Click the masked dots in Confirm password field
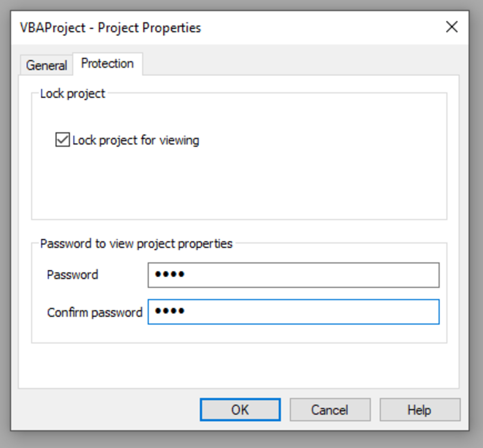 (x=170, y=311)
